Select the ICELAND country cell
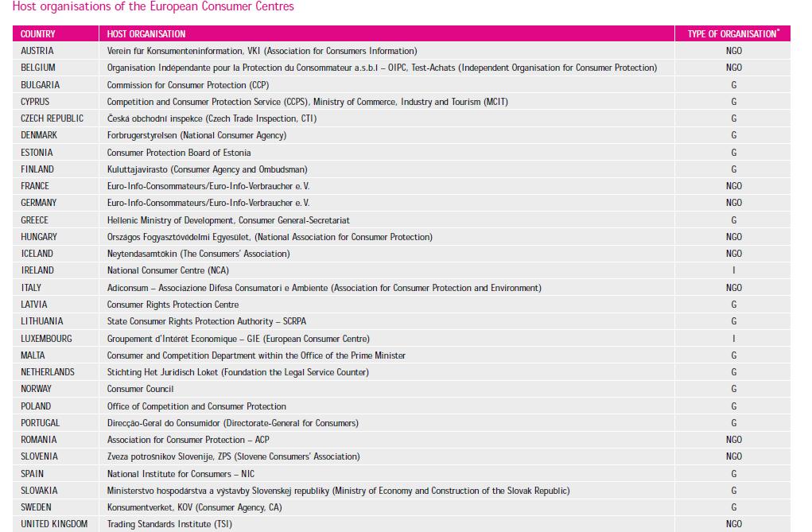The height and width of the screenshot is (532, 812). (x=56, y=254)
